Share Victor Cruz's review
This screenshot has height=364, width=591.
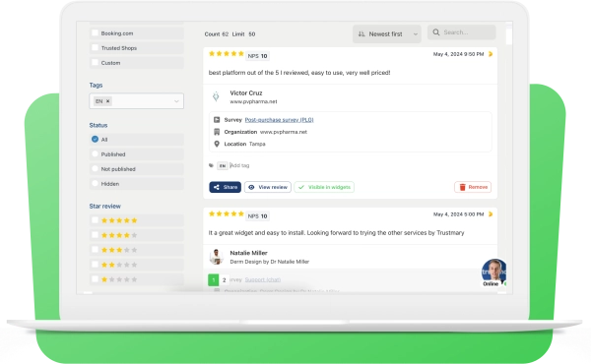(225, 187)
